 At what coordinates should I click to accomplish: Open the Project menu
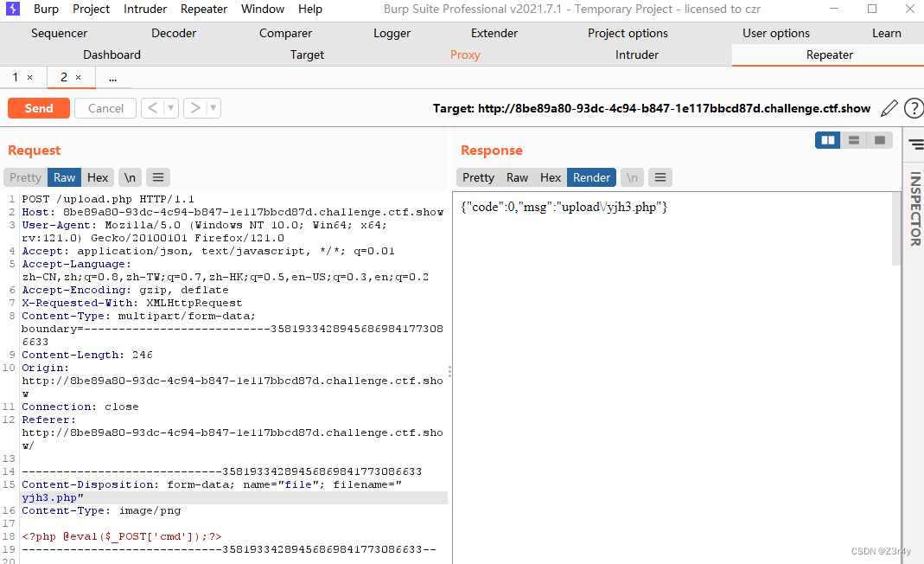(91, 9)
